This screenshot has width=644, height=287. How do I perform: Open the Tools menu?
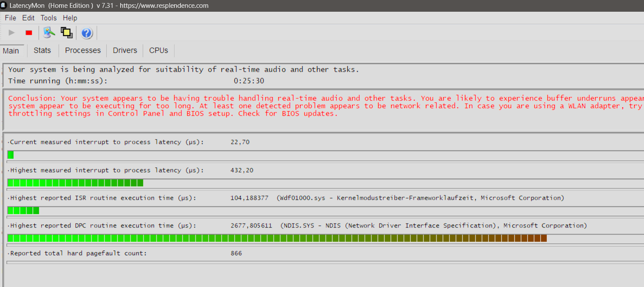[x=49, y=18]
